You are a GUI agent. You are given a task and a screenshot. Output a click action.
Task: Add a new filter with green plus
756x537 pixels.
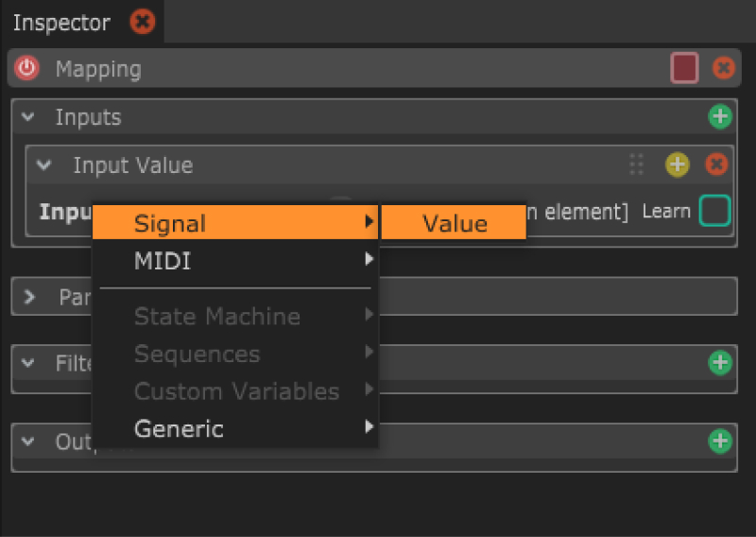click(720, 362)
